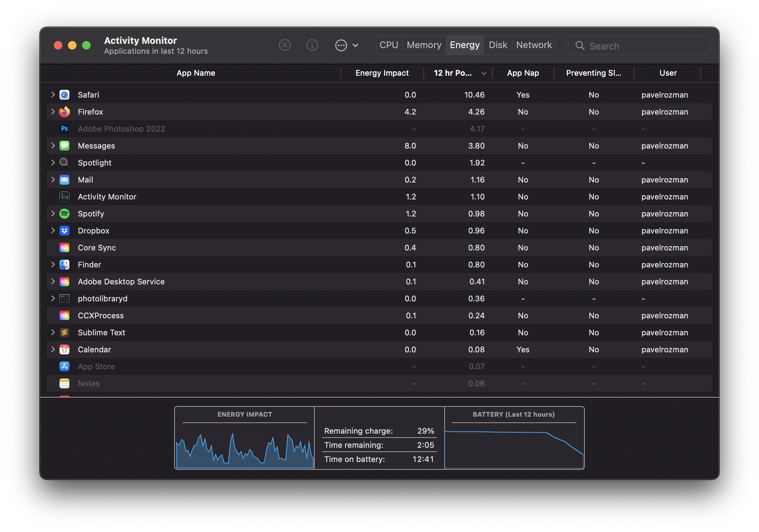Select the Notes name
The image size is (759, 532).
pos(89,383)
